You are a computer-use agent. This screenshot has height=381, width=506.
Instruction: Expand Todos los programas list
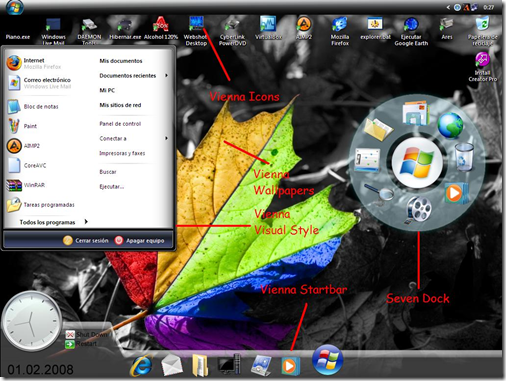[x=53, y=222]
